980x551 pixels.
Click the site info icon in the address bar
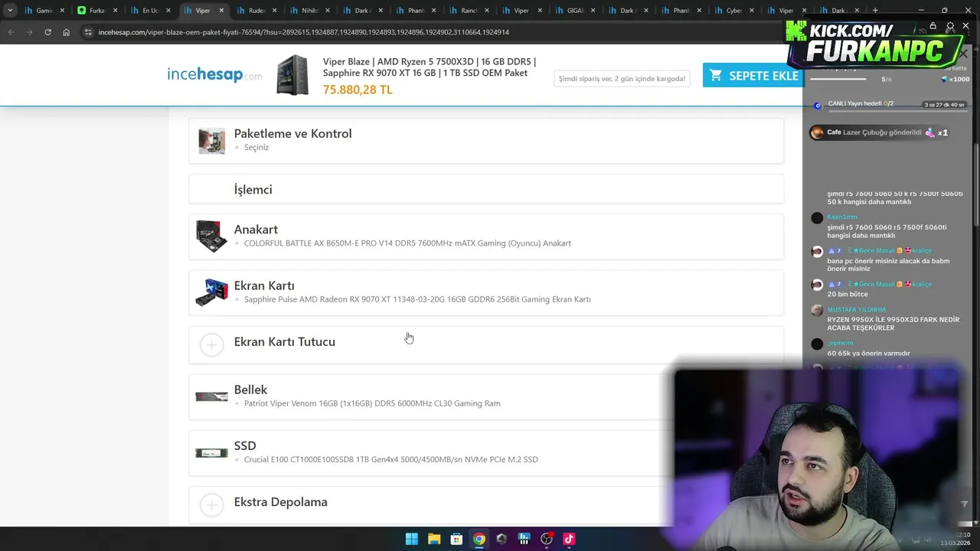pyautogui.click(x=88, y=32)
